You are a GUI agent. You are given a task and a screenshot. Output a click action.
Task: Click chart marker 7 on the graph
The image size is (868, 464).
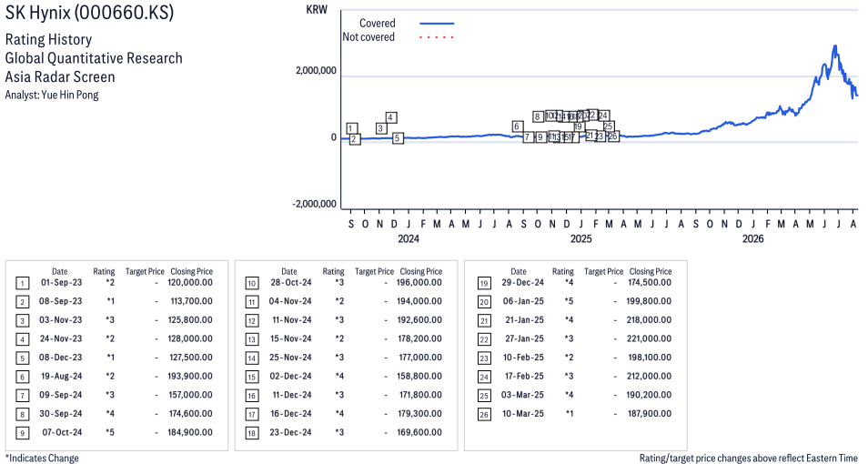[x=528, y=136]
